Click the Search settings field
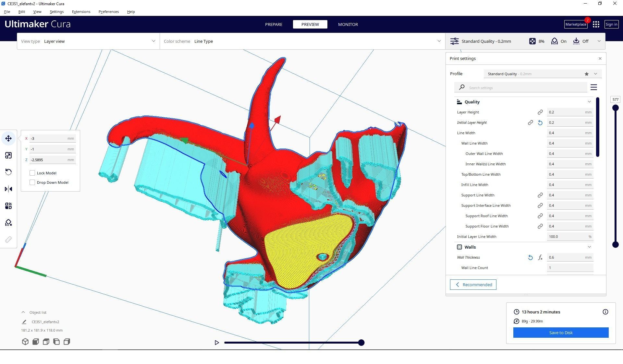The width and height of the screenshot is (623, 364). [521, 88]
